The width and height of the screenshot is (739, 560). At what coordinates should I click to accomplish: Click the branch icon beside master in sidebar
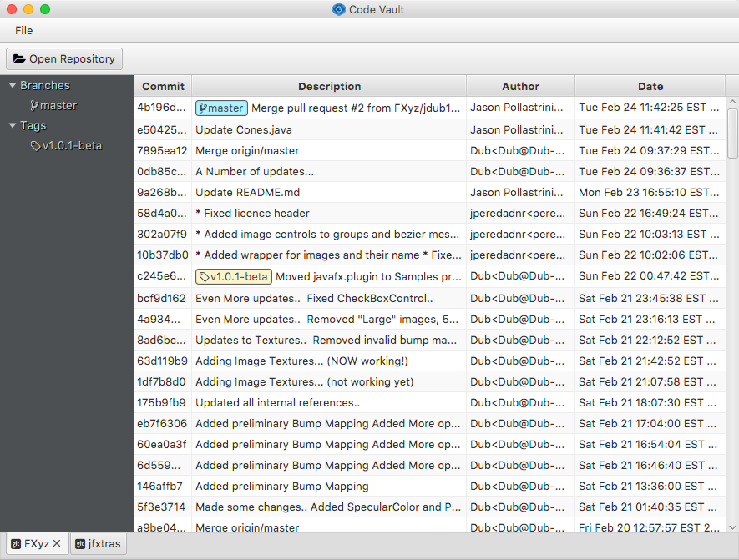click(x=34, y=106)
